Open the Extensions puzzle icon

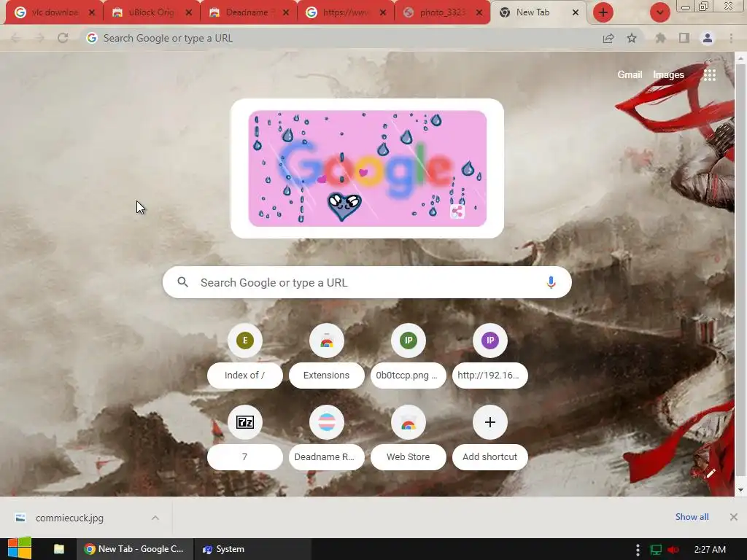[x=660, y=38]
